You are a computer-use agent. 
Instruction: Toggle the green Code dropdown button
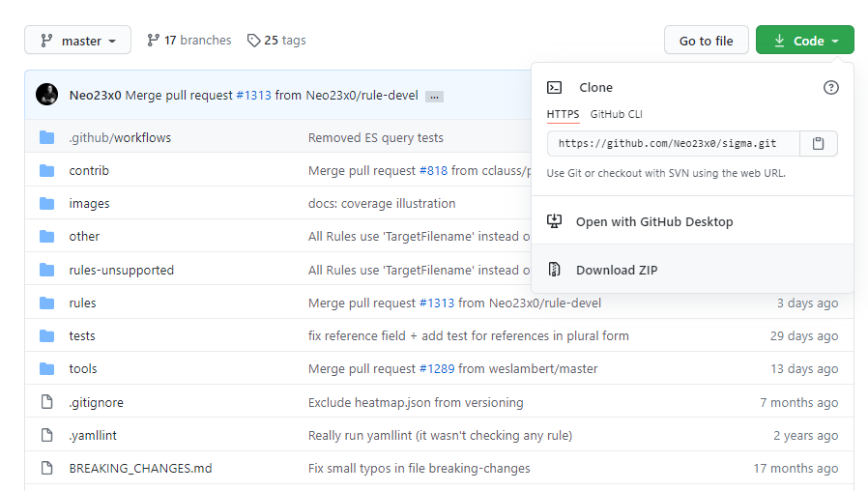click(x=805, y=41)
